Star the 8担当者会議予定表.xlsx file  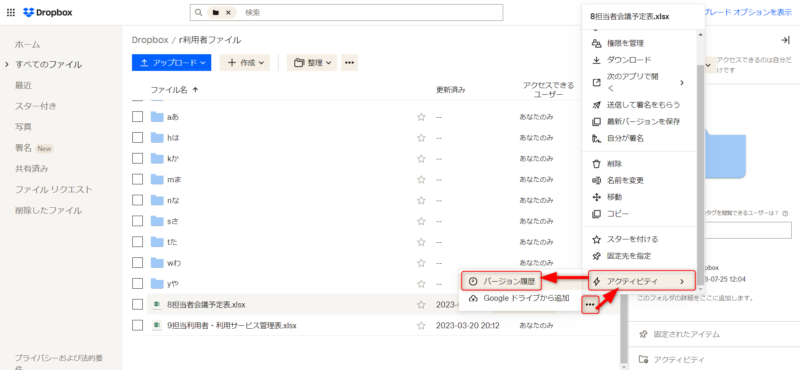click(x=421, y=305)
